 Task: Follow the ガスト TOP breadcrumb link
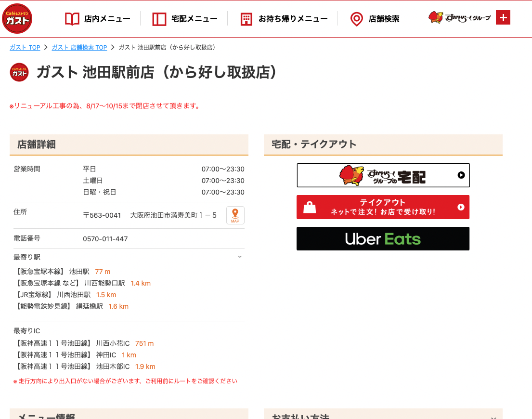click(x=25, y=48)
